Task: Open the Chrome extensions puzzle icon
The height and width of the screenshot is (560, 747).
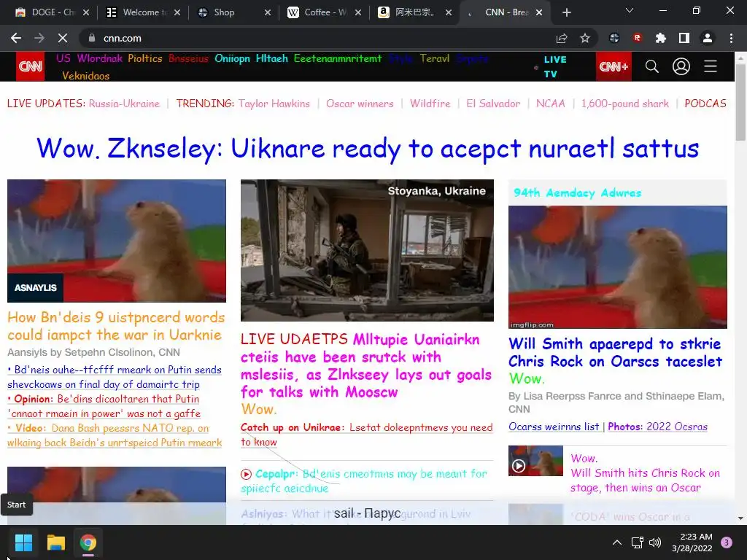Action: (x=660, y=38)
